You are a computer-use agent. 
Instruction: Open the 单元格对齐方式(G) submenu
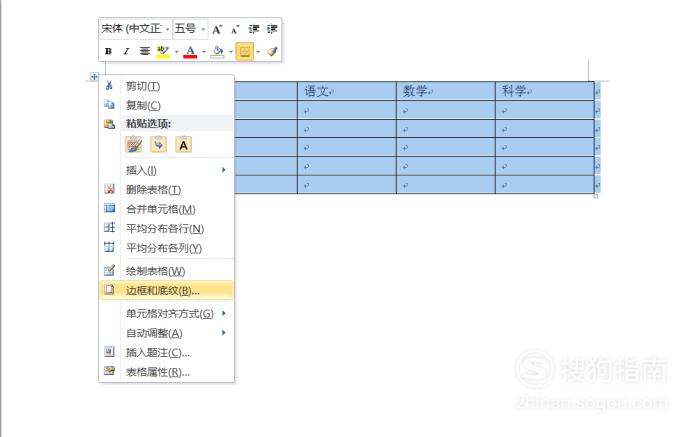pos(166,313)
